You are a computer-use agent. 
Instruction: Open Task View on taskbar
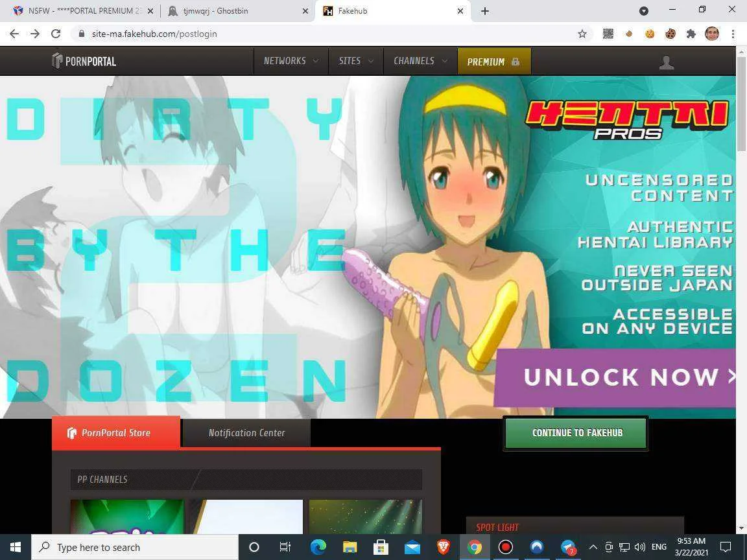[x=285, y=547]
